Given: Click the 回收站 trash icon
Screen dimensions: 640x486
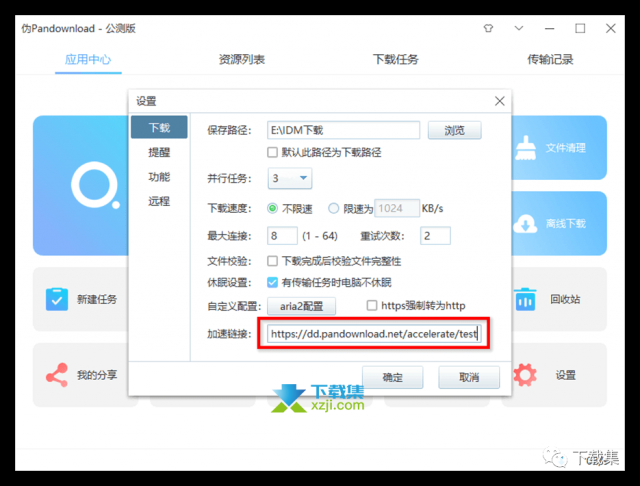Looking at the screenshot, I should pyautogui.click(x=525, y=299).
